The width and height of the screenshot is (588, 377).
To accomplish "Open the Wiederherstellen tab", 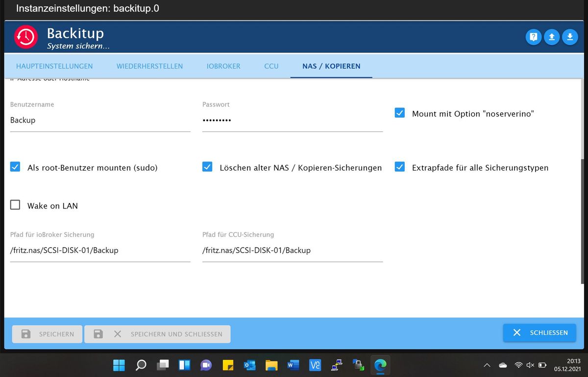I will (149, 66).
